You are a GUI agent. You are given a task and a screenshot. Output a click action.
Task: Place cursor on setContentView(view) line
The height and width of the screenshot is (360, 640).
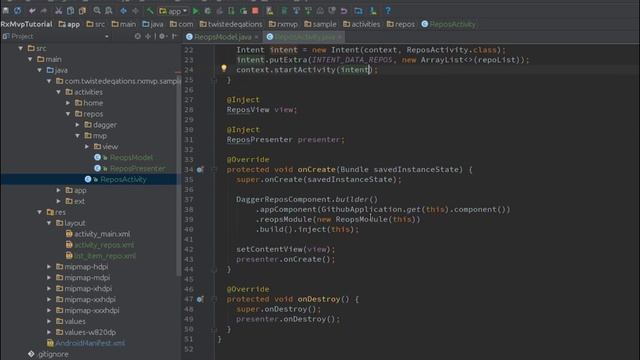[285, 249]
